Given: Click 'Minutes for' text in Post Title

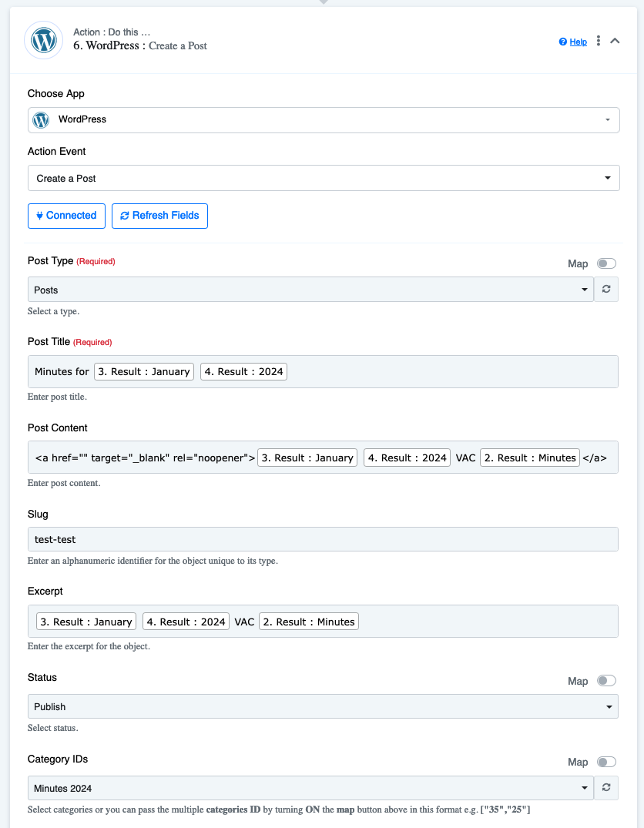Looking at the screenshot, I should (x=62, y=372).
